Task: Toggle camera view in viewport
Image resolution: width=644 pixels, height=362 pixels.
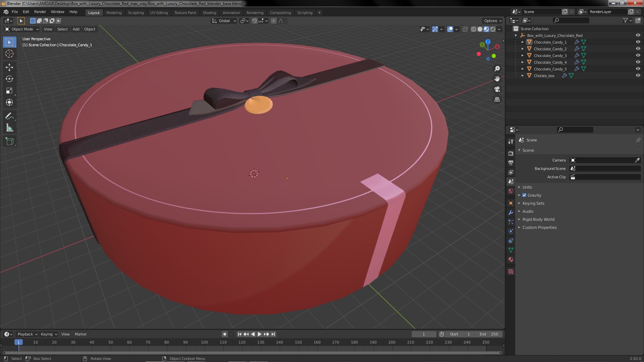Action: click(497, 89)
